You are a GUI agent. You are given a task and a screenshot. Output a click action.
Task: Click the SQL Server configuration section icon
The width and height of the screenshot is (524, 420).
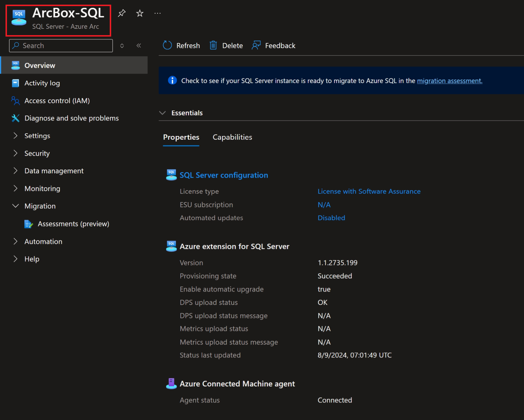[x=171, y=175]
